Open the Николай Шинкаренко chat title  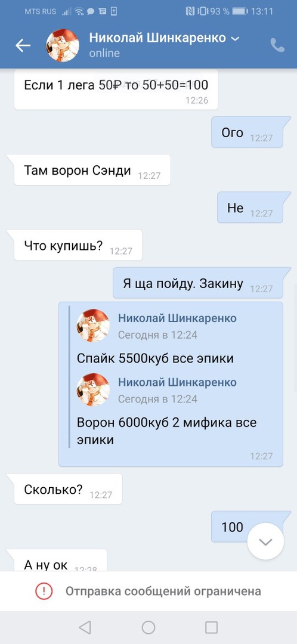[x=157, y=38]
